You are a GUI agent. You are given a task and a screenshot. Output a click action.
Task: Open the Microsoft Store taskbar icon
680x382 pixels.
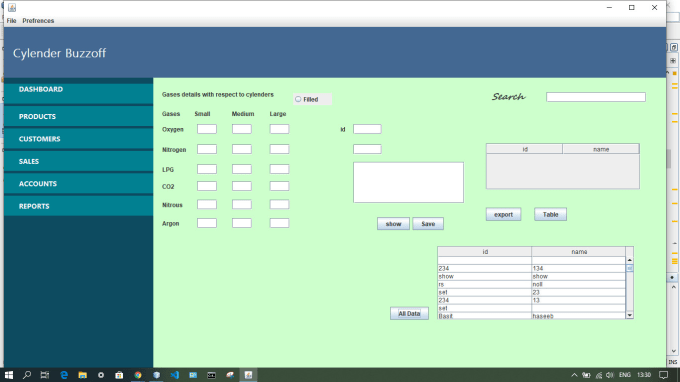[119, 375]
